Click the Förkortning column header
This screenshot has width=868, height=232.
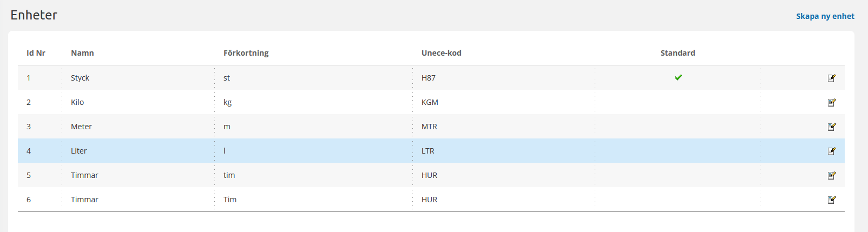pos(246,53)
